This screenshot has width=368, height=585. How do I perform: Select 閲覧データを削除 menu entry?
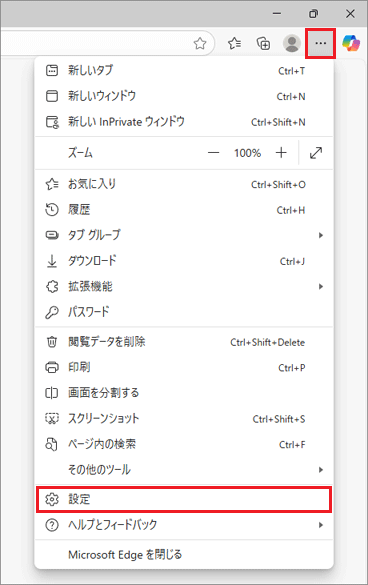tap(184, 342)
